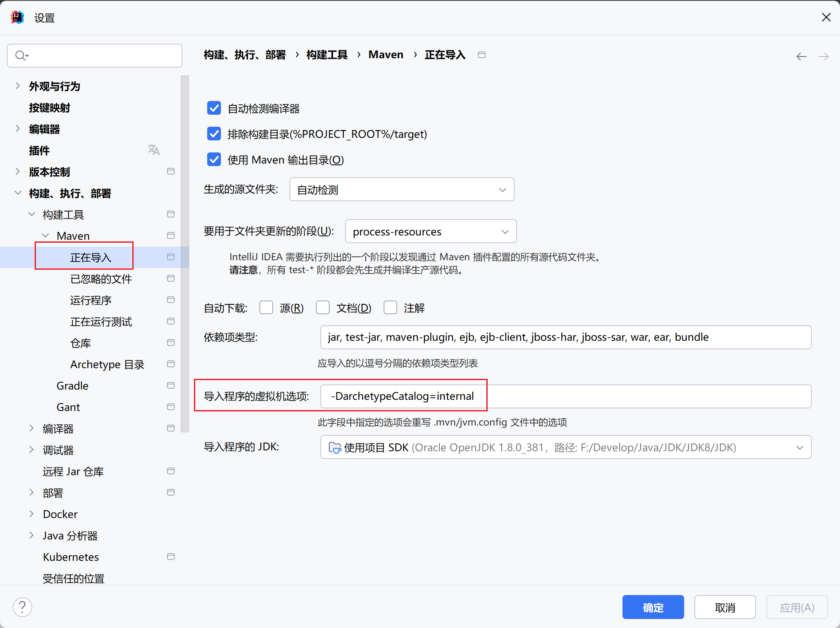Click the project icon beside Gant
This screenshot has height=628, width=840.
coord(171,407)
